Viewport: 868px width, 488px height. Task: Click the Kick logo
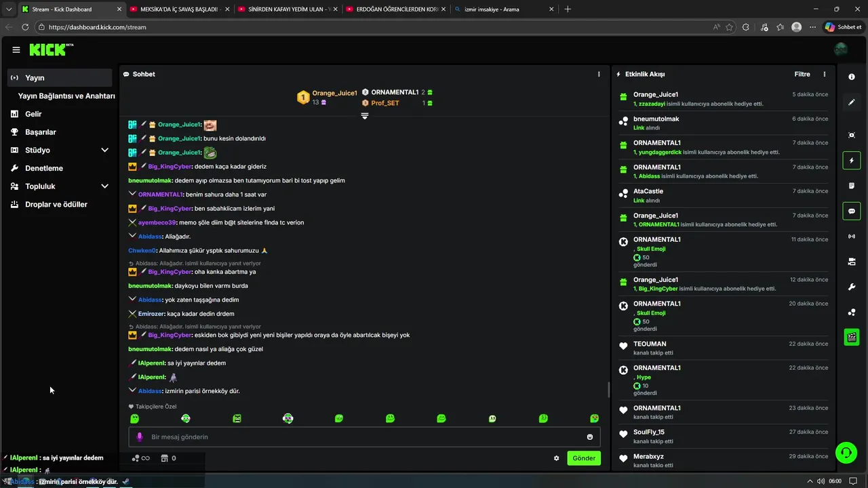[51, 49]
